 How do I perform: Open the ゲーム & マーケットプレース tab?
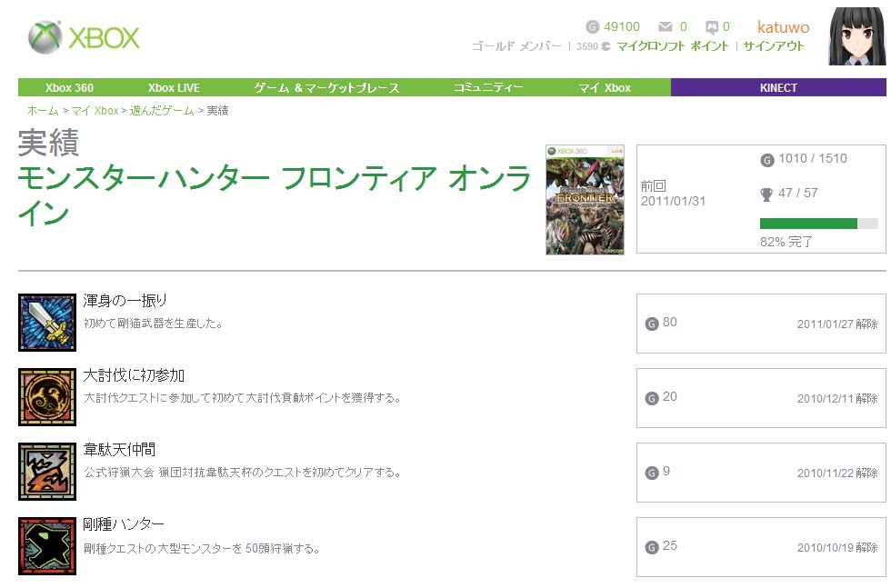tap(326, 87)
